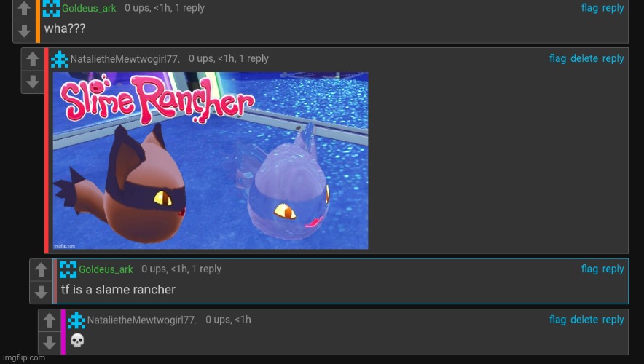This screenshot has width=644, height=364.
Task: Open NatalietheMewtwogirl77 username on image comment
Action: pos(125,59)
